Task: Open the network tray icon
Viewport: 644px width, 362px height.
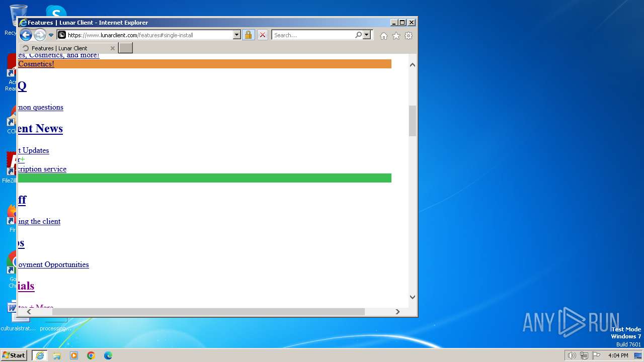Action: 584,355
